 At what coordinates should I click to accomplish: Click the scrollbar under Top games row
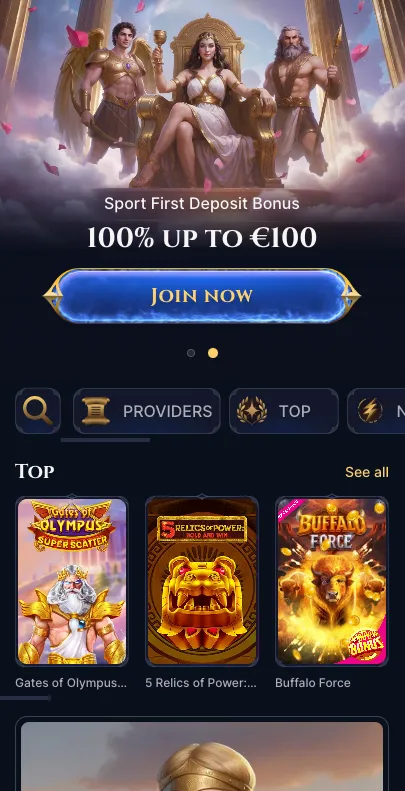(x=25, y=698)
